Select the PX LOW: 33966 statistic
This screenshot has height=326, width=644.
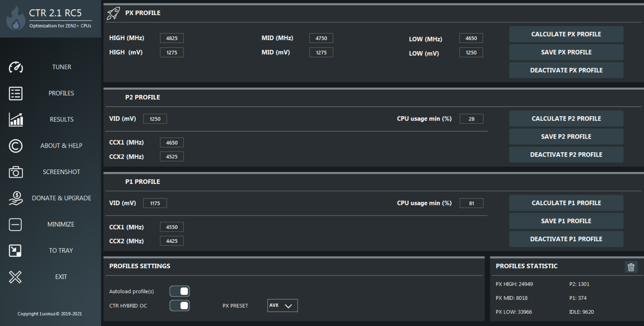point(514,312)
